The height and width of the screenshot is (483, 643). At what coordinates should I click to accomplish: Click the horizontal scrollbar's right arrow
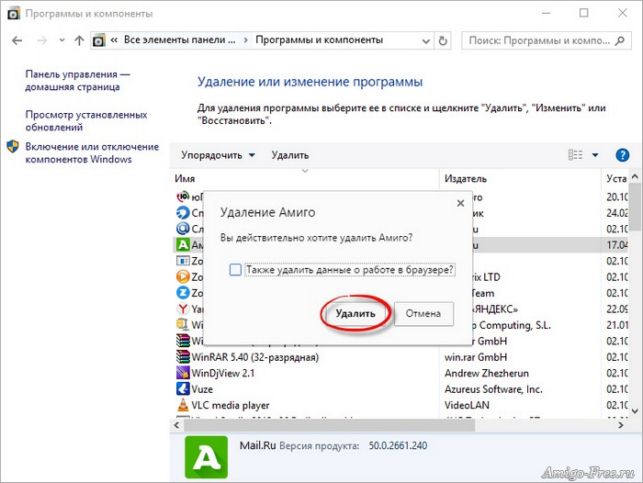click(x=620, y=425)
